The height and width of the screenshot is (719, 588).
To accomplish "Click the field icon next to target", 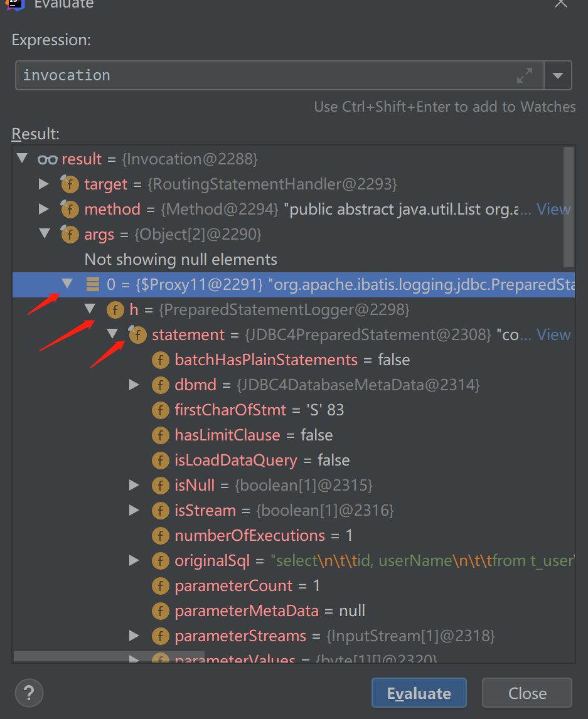I will click(70, 184).
